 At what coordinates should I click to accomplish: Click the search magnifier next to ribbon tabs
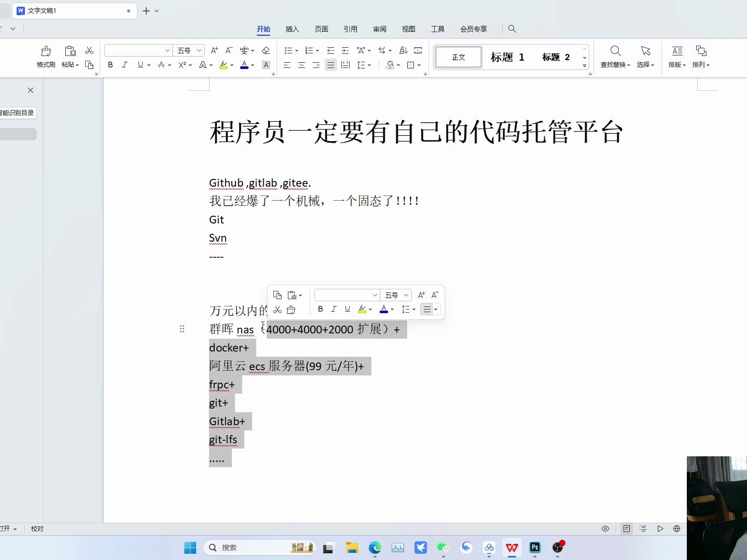(512, 29)
